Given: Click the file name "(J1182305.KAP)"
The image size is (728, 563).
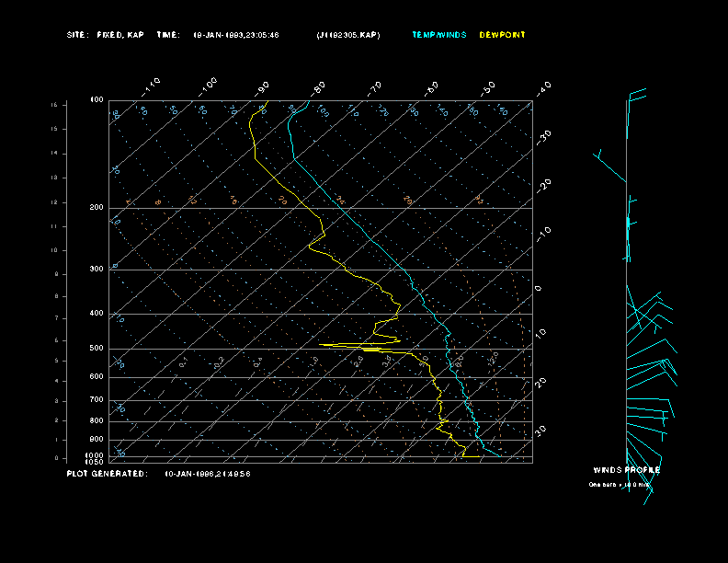Looking at the screenshot, I should coord(348,35).
